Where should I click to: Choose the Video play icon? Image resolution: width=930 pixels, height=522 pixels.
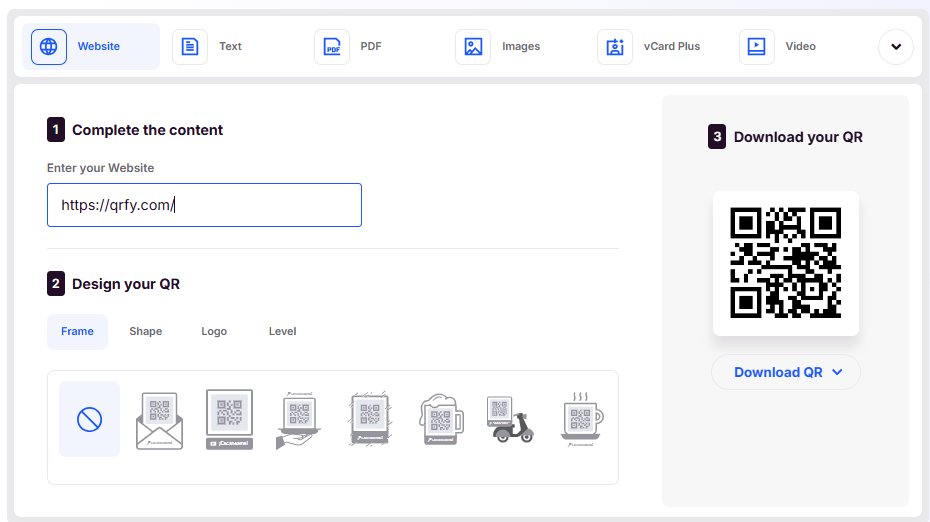pos(756,46)
